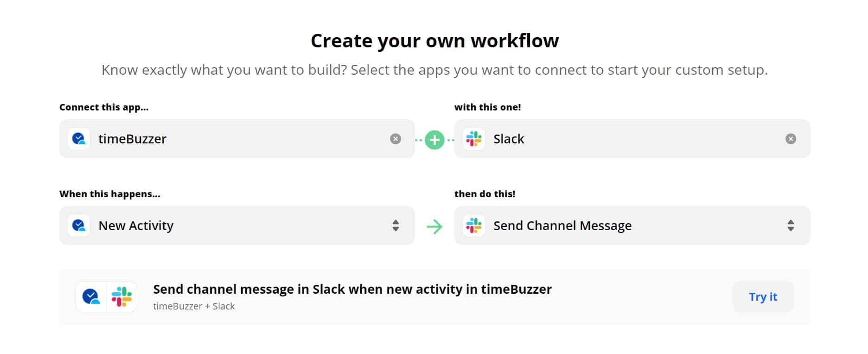Screen dimensions: 868x354
Task: Click the Slack logo in the app field
Action: click(474, 139)
